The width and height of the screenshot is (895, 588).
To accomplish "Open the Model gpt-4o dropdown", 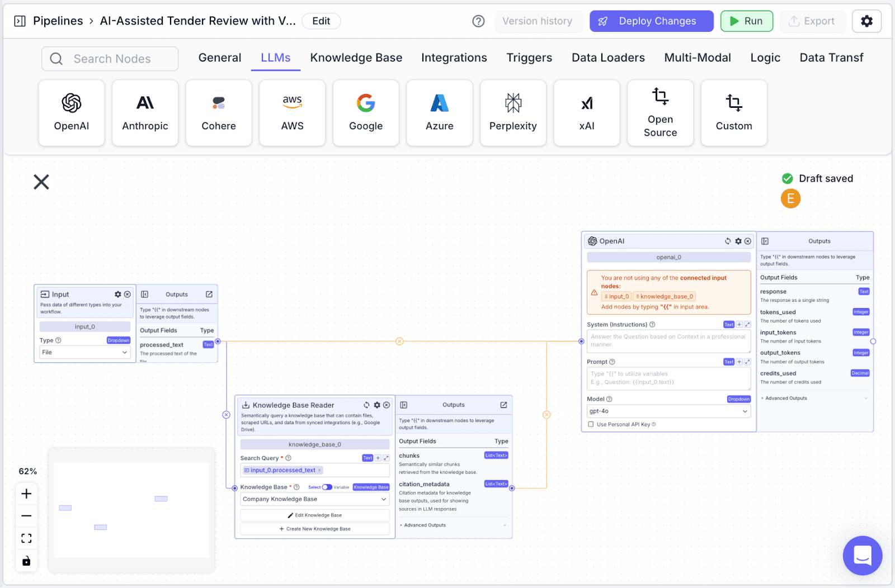I will coord(669,411).
